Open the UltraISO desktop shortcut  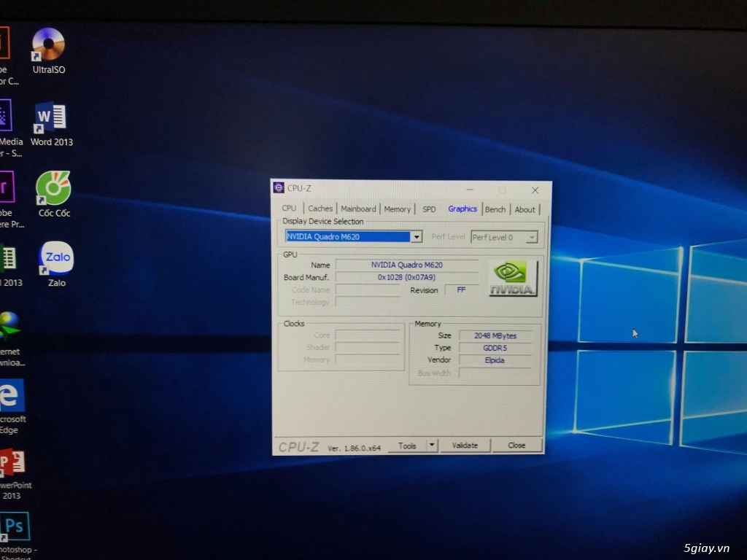click(49, 50)
